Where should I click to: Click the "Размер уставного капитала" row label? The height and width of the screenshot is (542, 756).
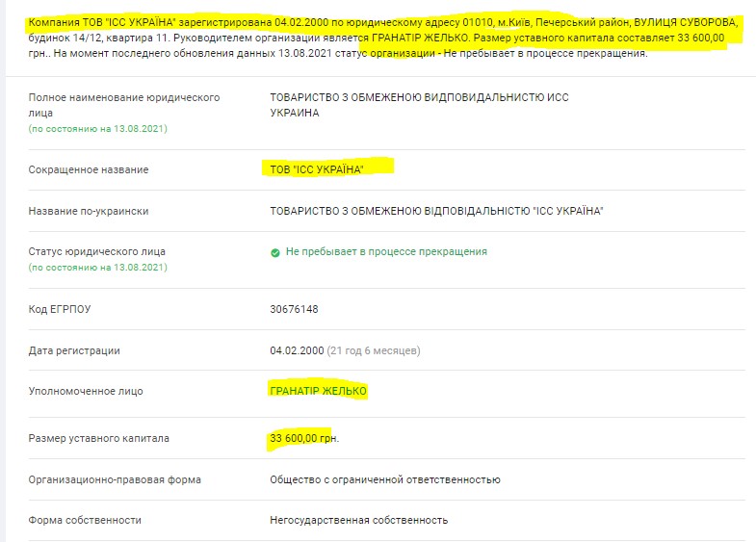pos(98,438)
